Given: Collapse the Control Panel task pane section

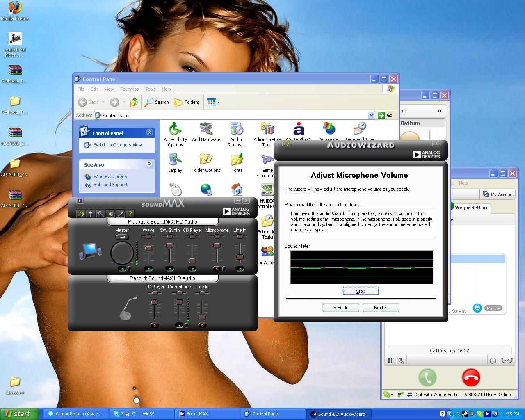Looking at the screenshot, I should (x=149, y=132).
